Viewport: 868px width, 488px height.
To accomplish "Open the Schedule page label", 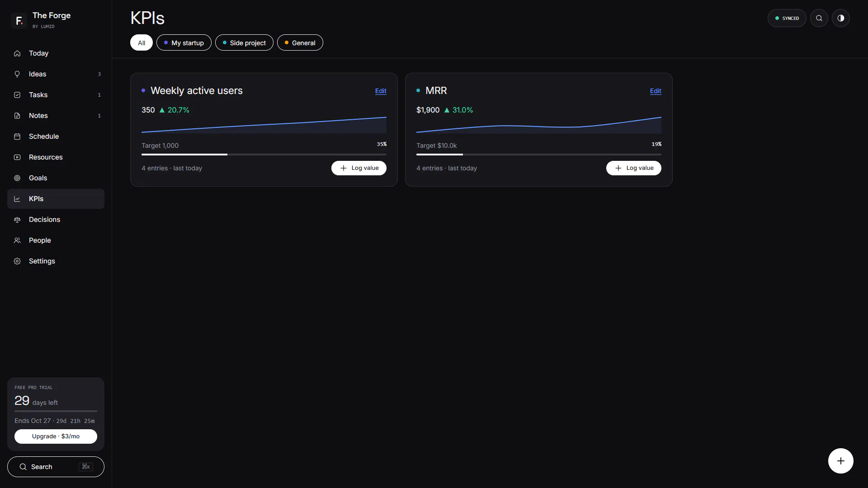I will pyautogui.click(x=44, y=136).
